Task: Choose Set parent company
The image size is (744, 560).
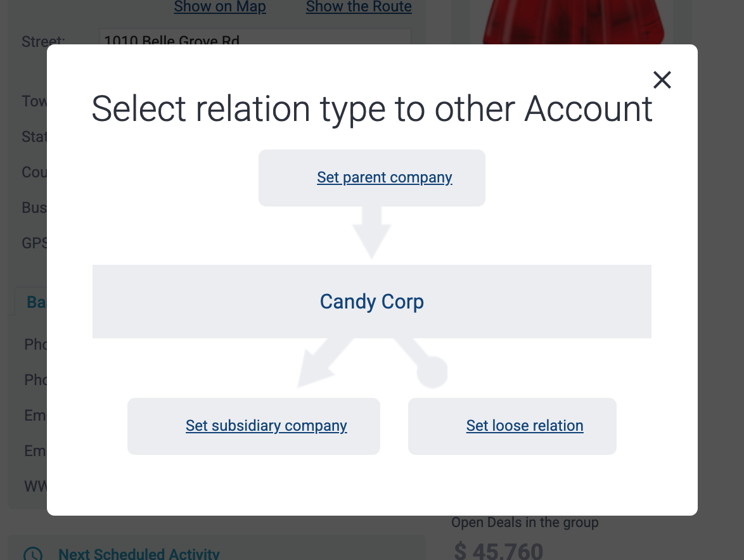Action: 384,177
